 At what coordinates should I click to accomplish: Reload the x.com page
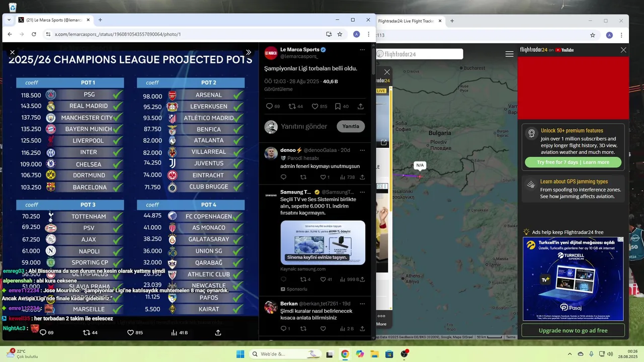pyautogui.click(x=34, y=34)
